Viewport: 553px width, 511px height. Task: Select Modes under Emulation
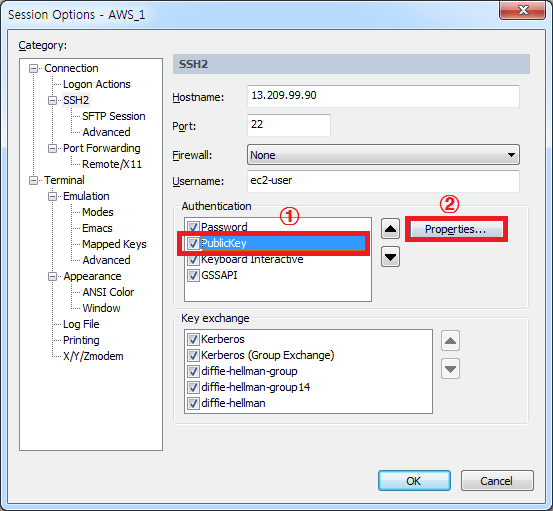[x=98, y=212]
